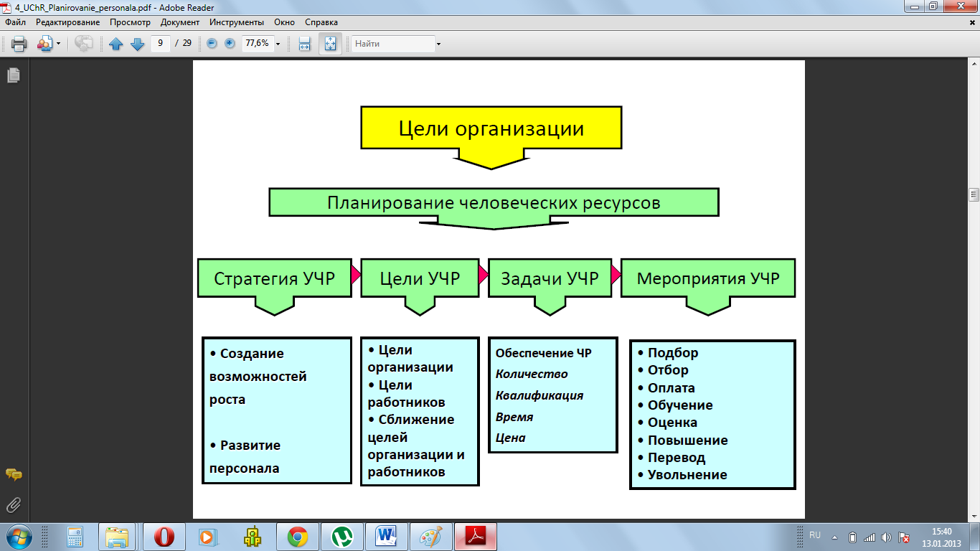Open Calculator from the taskbar
980x551 pixels.
[x=74, y=537]
